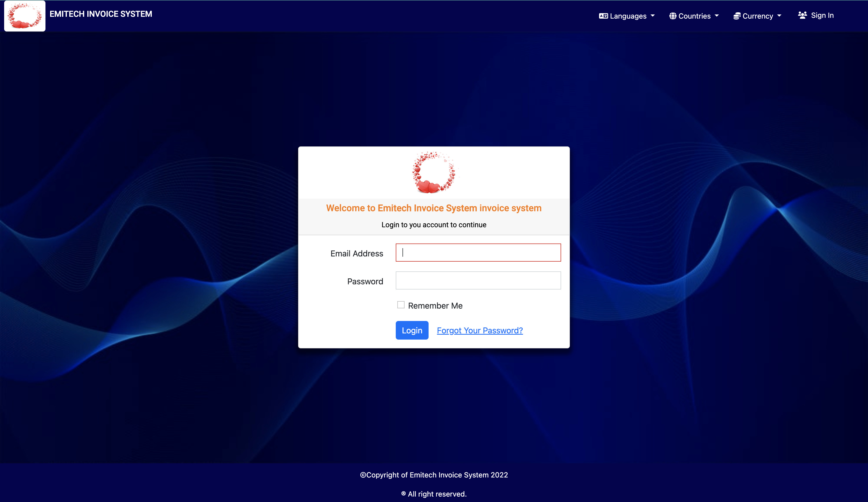
Task: Open the Languages dropdown menu
Action: [626, 16]
